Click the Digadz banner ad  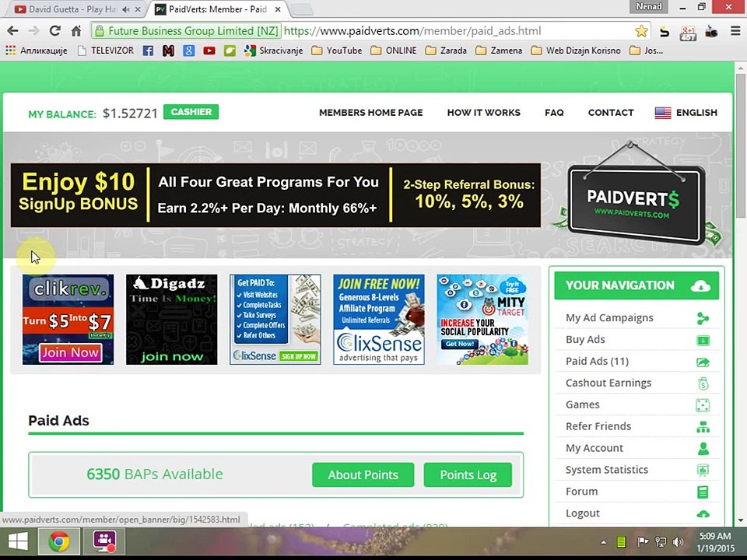(x=171, y=320)
